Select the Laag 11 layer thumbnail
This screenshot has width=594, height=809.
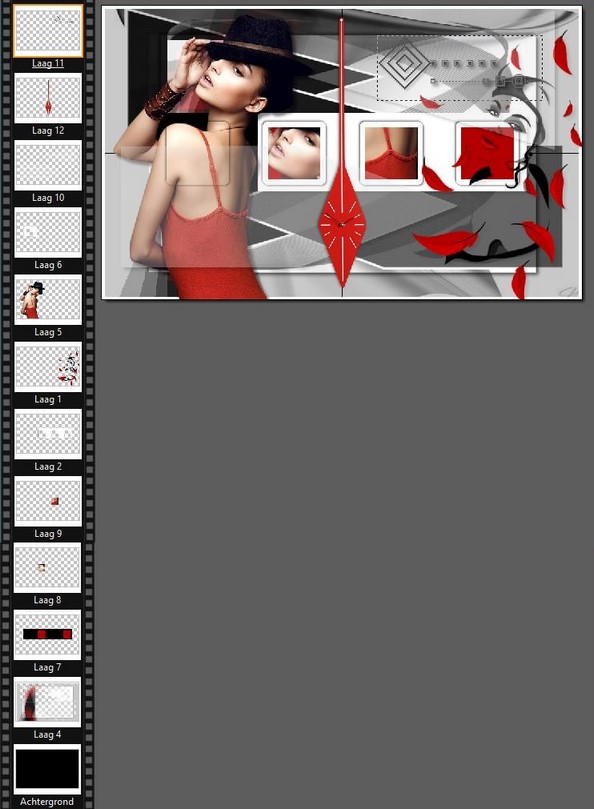[x=48, y=31]
